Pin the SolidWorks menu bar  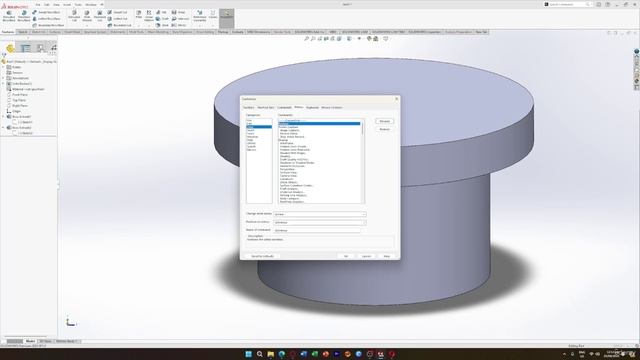click(102, 4)
